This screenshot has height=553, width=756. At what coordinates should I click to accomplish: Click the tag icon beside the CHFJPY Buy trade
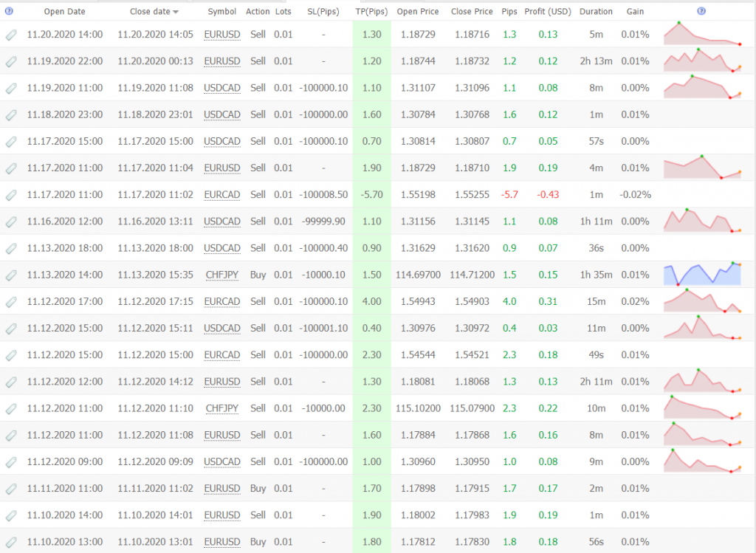click(x=10, y=275)
